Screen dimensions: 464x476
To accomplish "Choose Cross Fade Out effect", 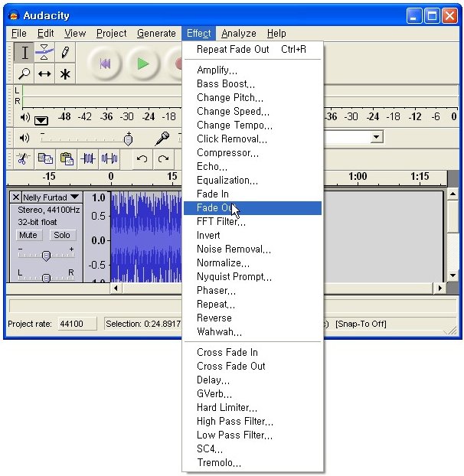I will point(253,366).
